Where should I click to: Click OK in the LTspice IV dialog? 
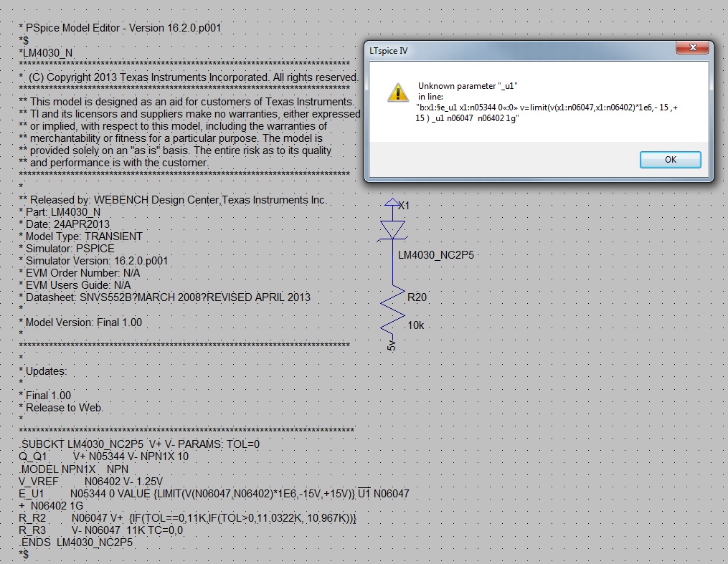point(671,160)
